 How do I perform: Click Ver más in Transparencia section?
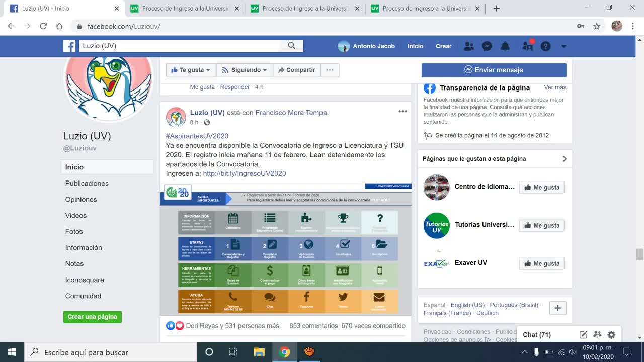pos(555,87)
